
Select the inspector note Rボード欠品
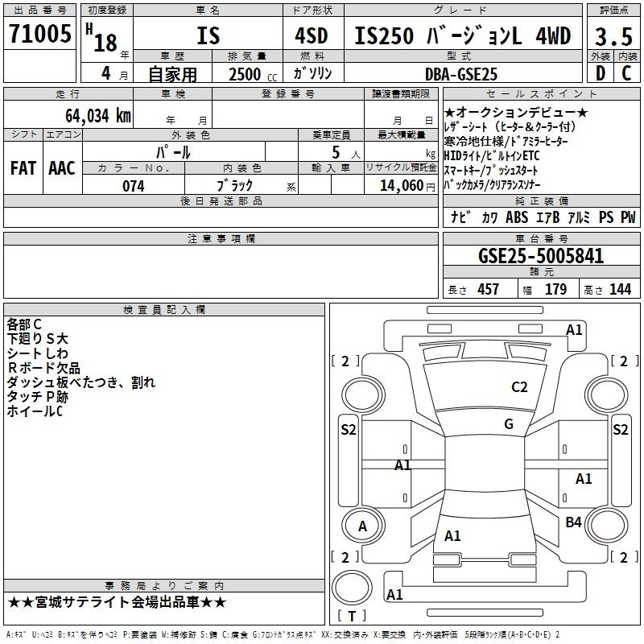[43, 368]
